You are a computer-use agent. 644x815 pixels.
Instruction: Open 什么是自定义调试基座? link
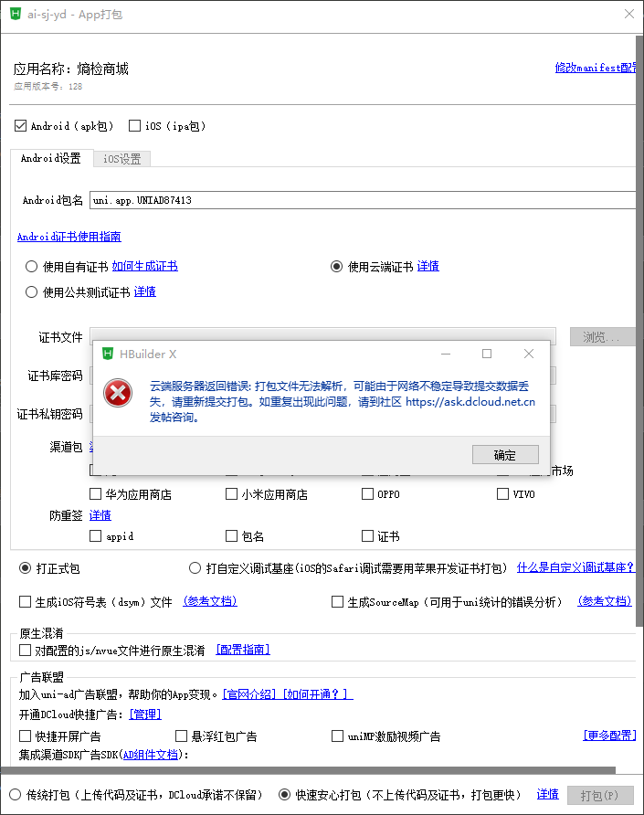(x=575, y=567)
